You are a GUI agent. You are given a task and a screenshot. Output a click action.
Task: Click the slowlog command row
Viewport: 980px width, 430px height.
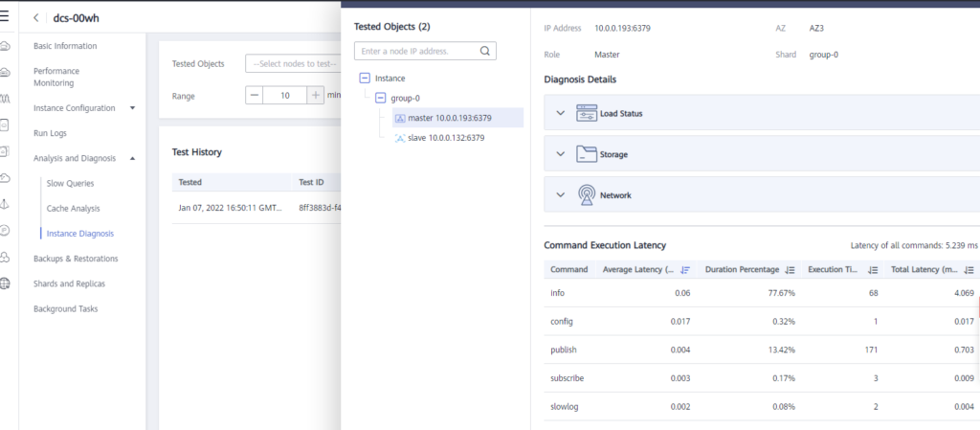(762, 407)
